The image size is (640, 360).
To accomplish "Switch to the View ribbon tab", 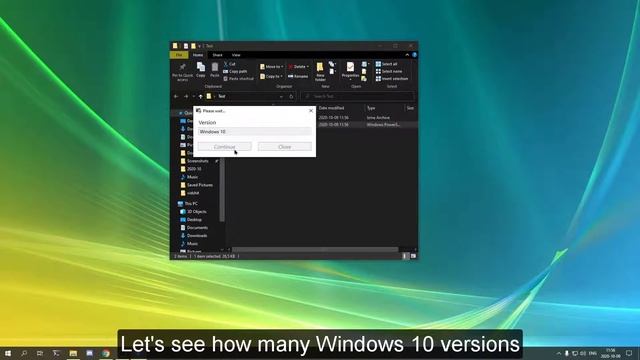I will click(x=236, y=55).
